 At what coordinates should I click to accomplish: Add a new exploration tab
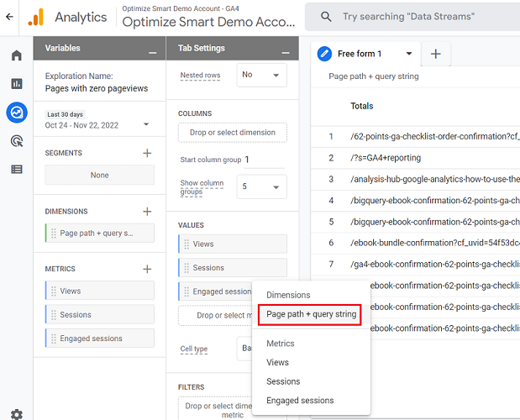pyautogui.click(x=435, y=54)
